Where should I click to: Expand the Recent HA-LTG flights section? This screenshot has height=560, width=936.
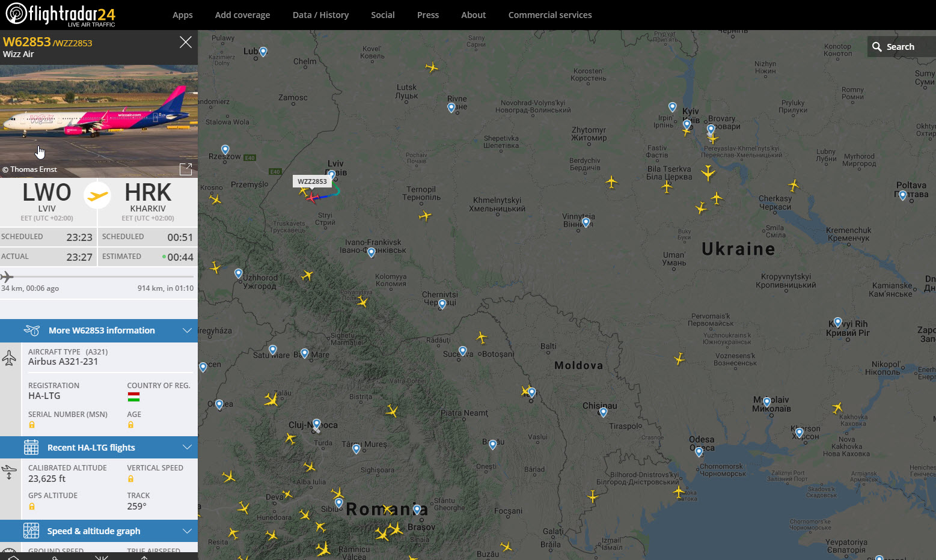point(99,448)
